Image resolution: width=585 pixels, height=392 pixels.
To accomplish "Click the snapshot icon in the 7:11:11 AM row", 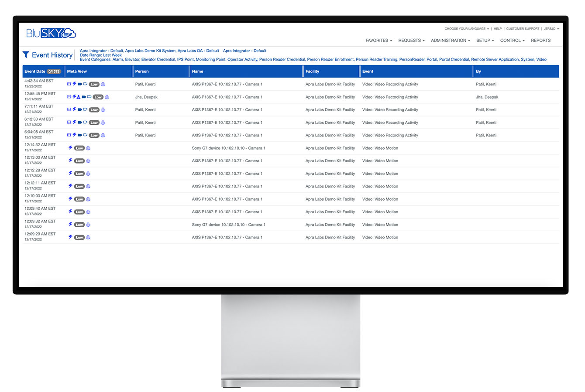I will pos(69,109).
